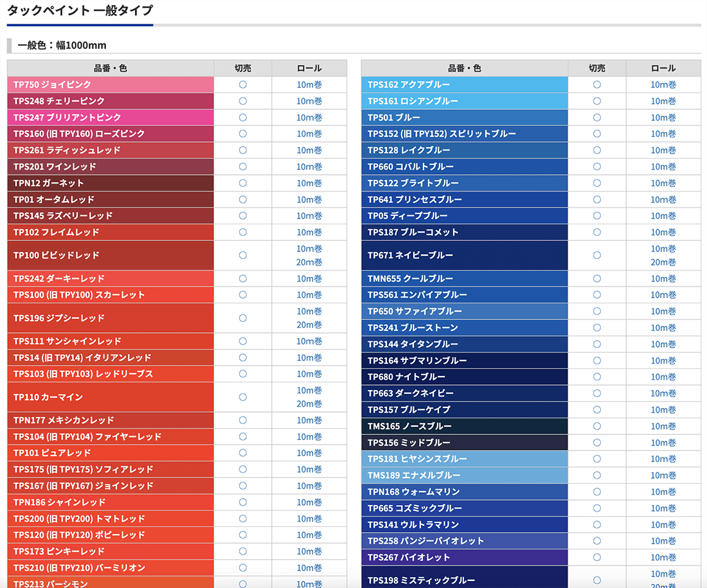Pick the TMS165 ノースブルー color swatch
The image size is (707, 588).
pos(464,426)
